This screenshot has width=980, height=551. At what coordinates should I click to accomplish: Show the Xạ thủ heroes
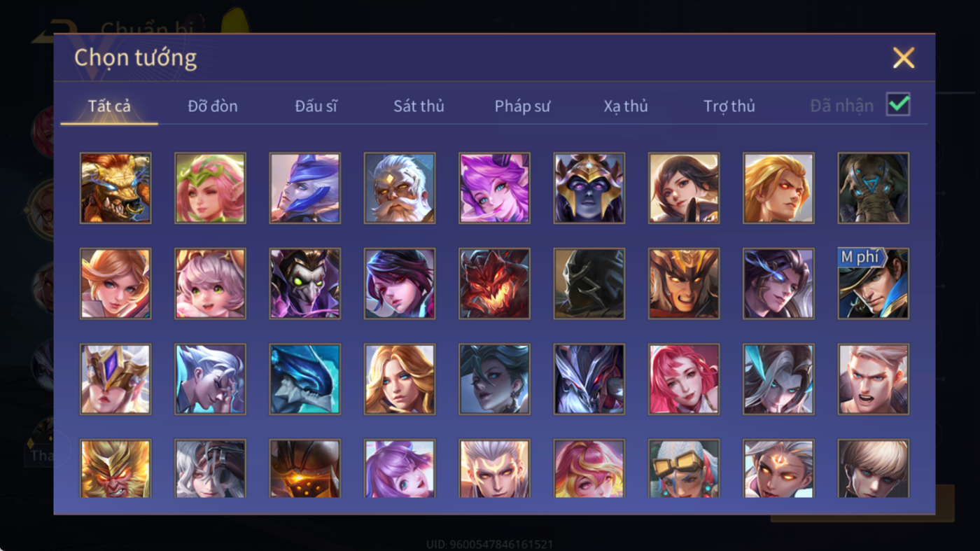click(626, 106)
